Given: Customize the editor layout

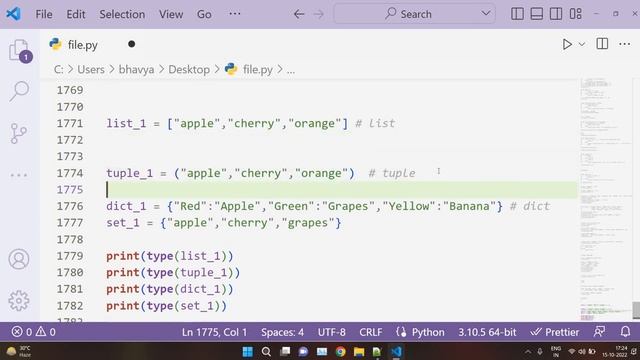Looking at the screenshot, I should pyautogui.click(x=576, y=14).
